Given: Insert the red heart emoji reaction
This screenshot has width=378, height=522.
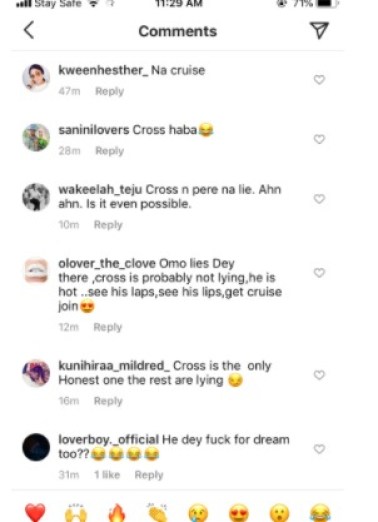Looking at the screenshot, I should coord(35,512).
